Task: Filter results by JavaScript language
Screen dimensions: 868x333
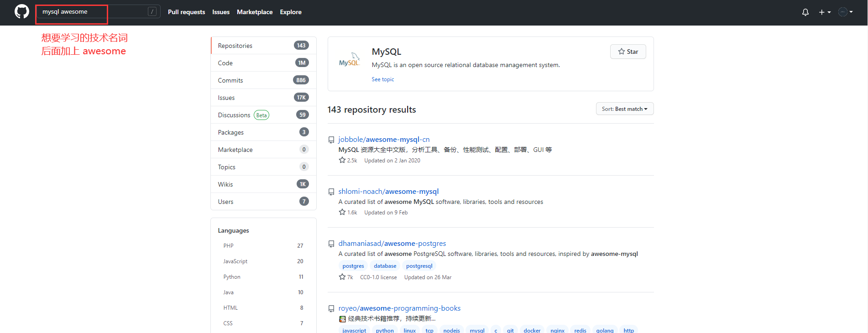Action: [263, 261]
